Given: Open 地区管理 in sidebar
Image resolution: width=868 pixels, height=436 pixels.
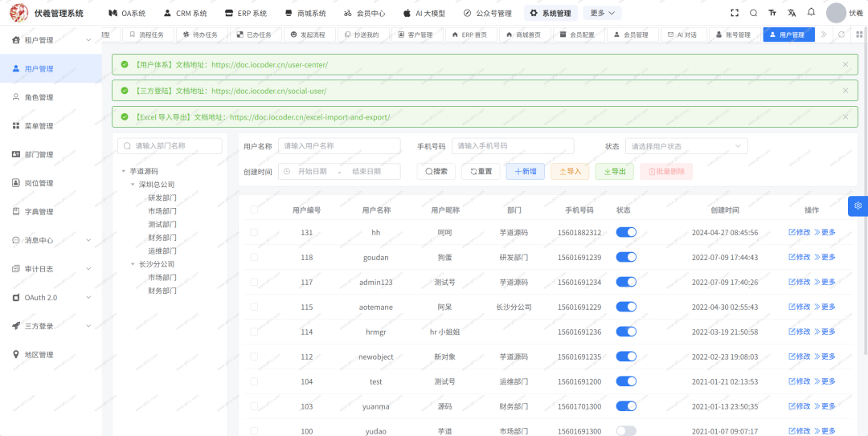Looking at the screenshot, I should tap(51, 355).
